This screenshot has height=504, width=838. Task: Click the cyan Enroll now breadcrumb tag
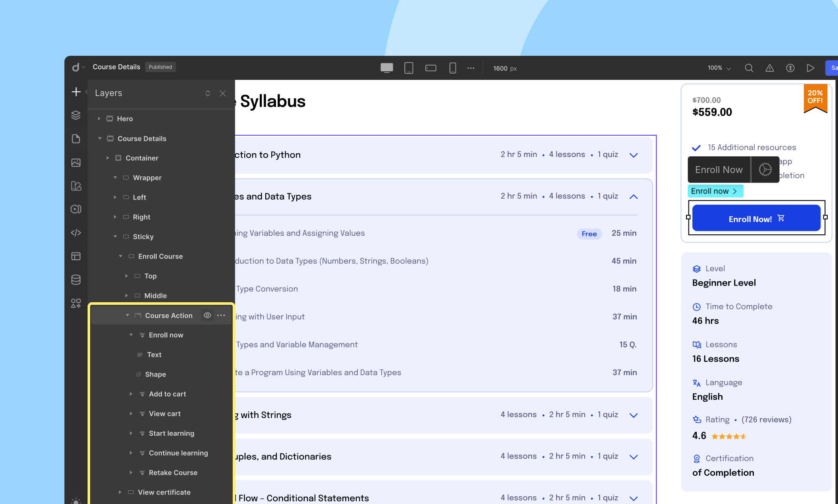(715, 191)
